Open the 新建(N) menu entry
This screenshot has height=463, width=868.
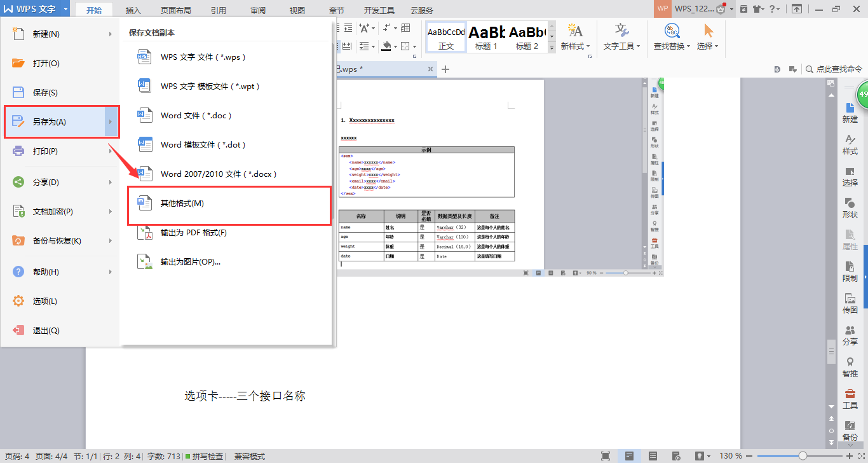pos(60,34)
